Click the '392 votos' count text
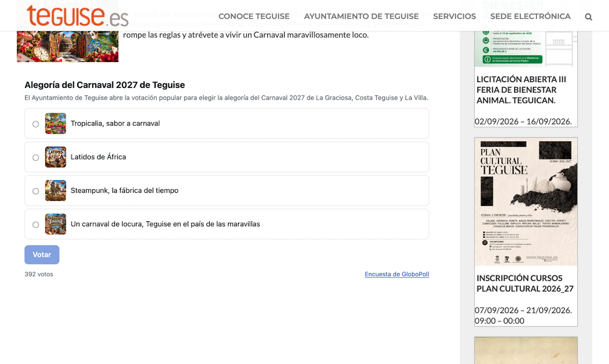 pyautogui.click(x=39, y=274)
